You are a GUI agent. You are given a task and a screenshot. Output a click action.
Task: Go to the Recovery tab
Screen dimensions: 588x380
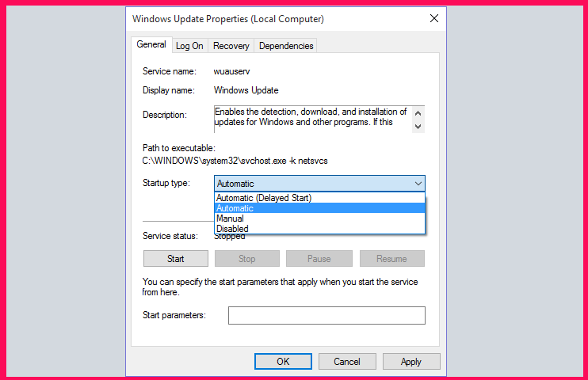[231, 46]
